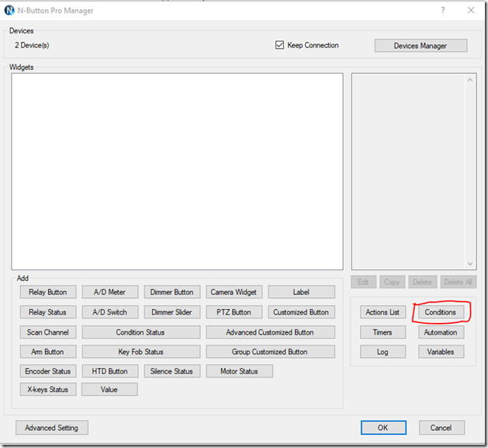Image resolution: width=488 pixels, height=448 pixels.
Task: Add a Label widget
Action: (x=301, y=292)
